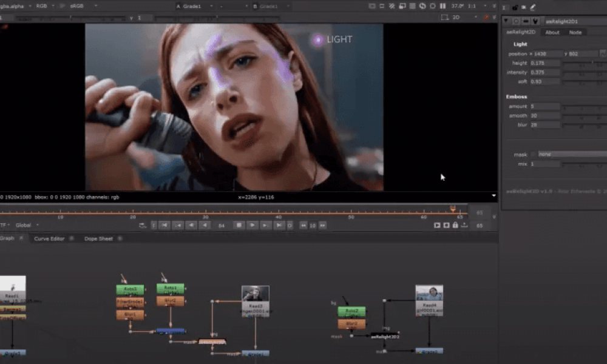Adjust the Emboss amount slider
607x364 pixels.
585,106
